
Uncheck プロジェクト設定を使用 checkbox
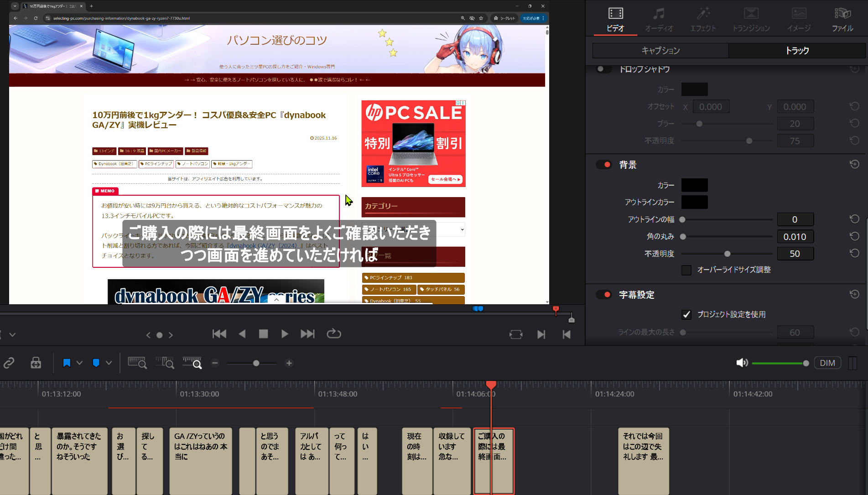pos(686,314)
